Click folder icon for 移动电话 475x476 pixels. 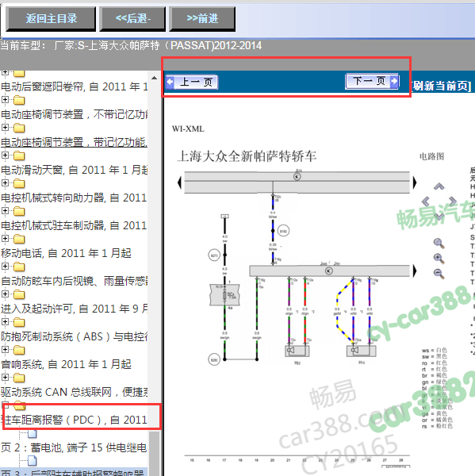pos(19,239)
